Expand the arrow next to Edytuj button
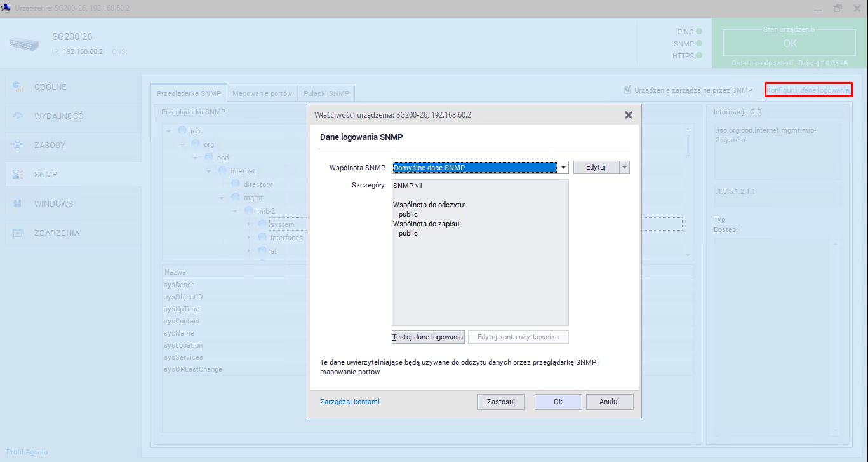This screenshot has width=868, height=462. coord(624,168)
